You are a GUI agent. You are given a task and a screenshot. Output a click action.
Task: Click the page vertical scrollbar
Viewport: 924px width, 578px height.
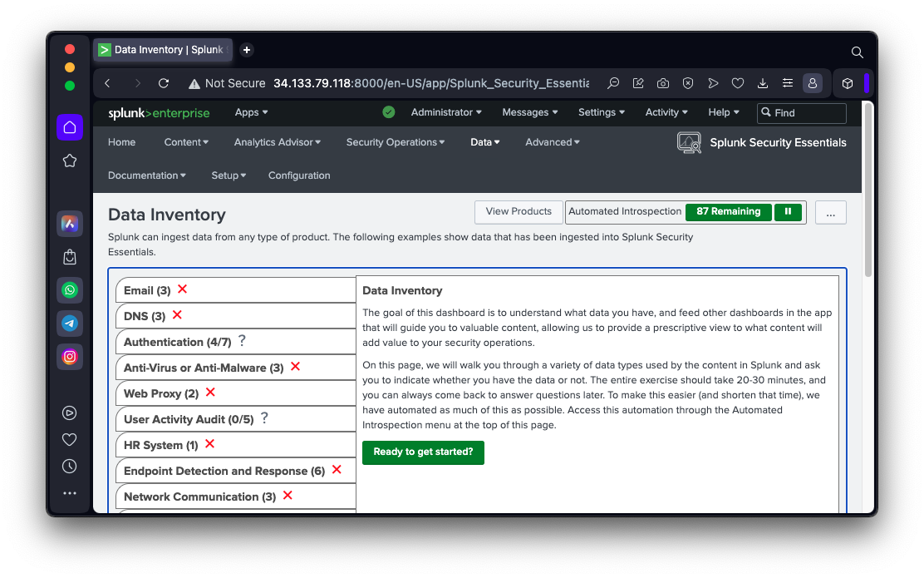(868, 190)
